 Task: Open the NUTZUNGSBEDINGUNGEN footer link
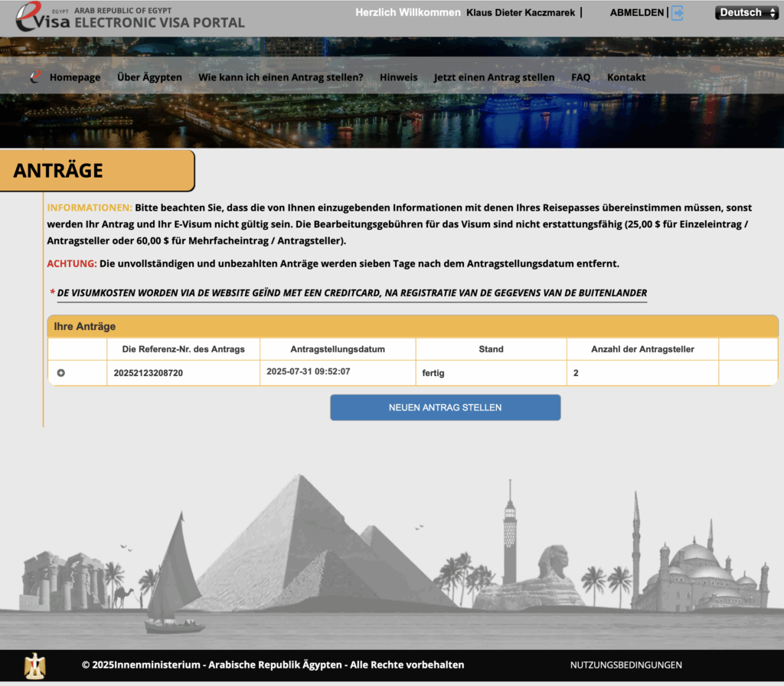(x=626, y=665)
